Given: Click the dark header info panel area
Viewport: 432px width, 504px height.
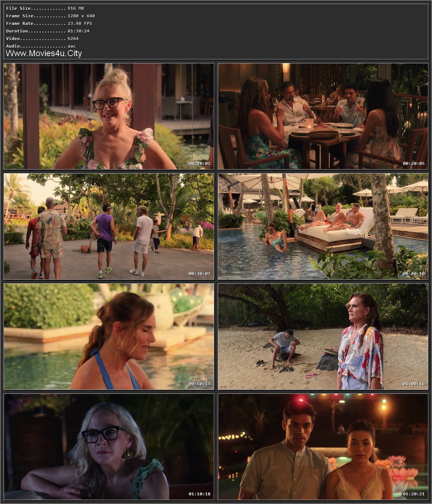Looking at the screenshot, I should 216,29.
